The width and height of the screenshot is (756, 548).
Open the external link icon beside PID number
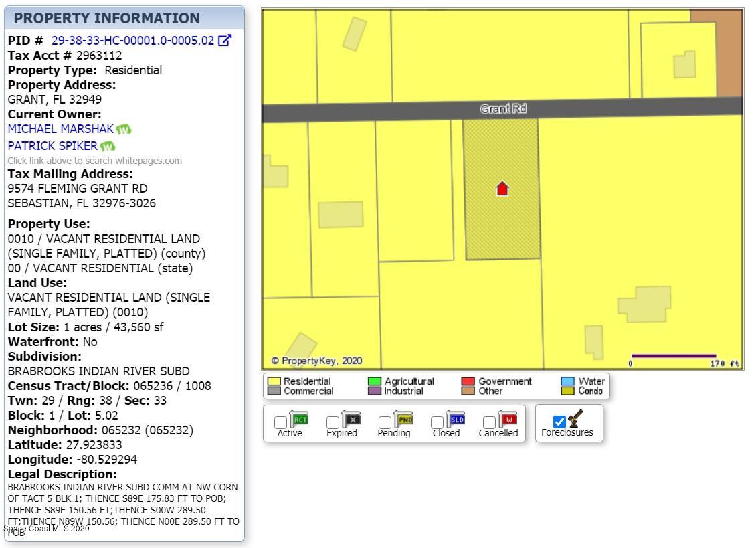[x=225, y=40]
